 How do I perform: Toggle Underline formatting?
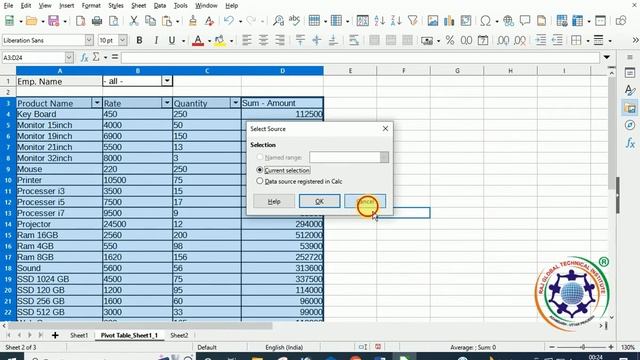(172, 40)
